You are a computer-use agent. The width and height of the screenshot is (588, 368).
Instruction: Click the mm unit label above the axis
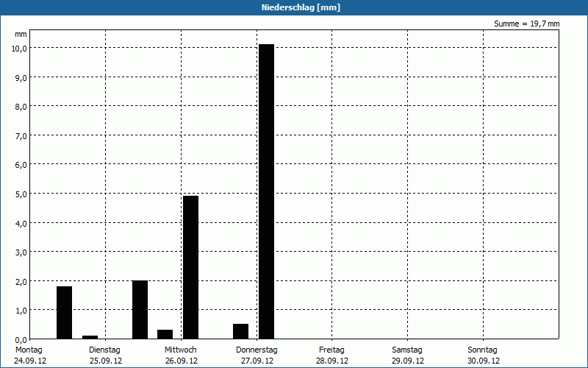click(21, 35)
